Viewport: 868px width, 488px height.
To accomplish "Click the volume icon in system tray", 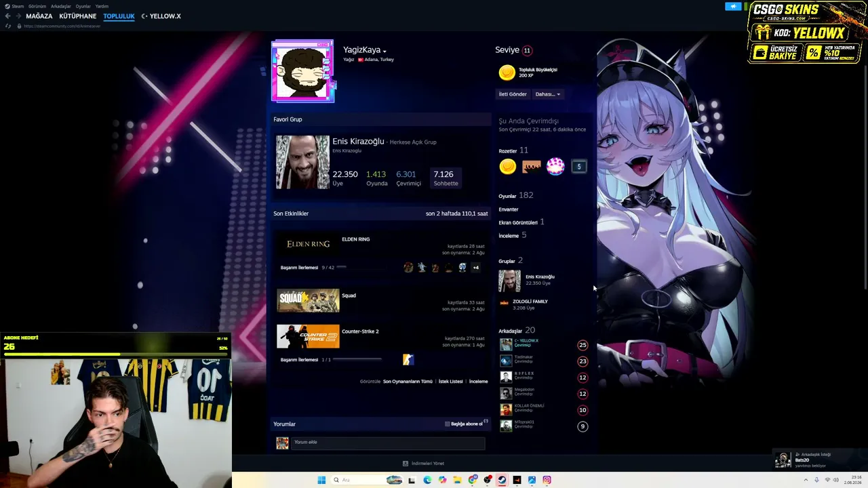I will (x=837, y=480).
